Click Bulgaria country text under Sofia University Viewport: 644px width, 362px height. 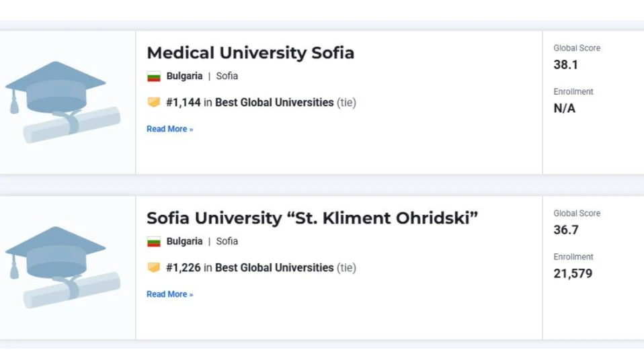pyautogui.click(x=184, y=242)
